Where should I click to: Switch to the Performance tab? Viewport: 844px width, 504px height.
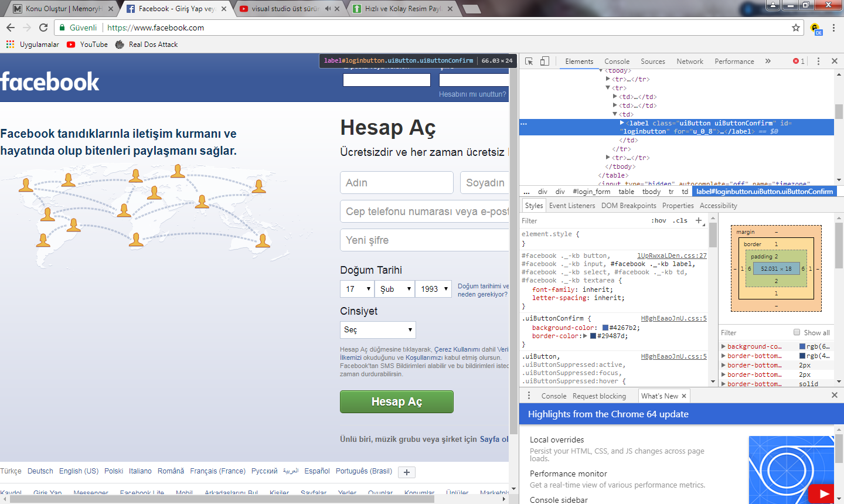pos(734,61)
